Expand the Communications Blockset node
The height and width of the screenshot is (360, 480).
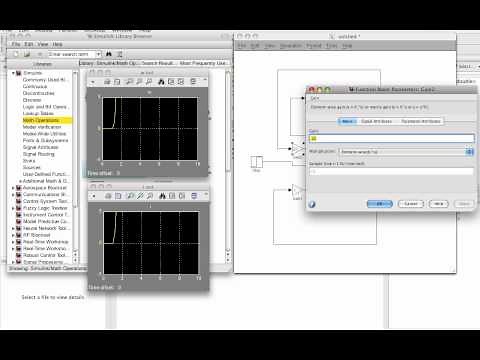click(13, 195)
